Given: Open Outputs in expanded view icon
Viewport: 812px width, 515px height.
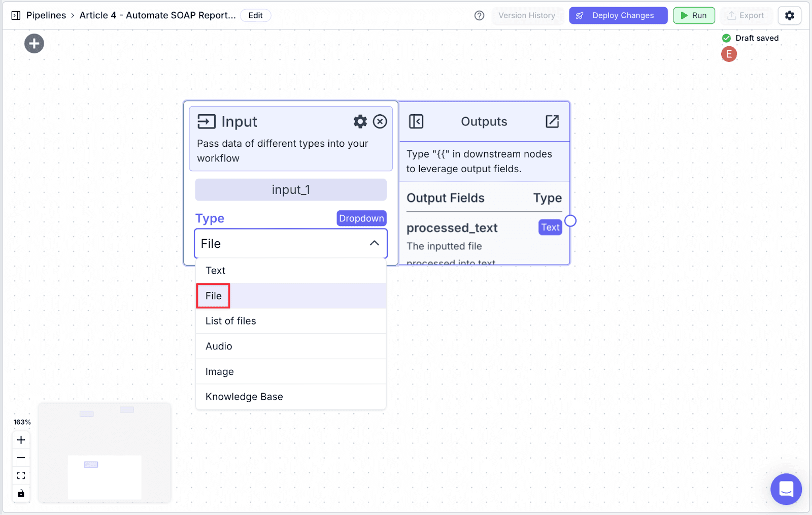Looking at the screenshot, I should coord(552,121).
